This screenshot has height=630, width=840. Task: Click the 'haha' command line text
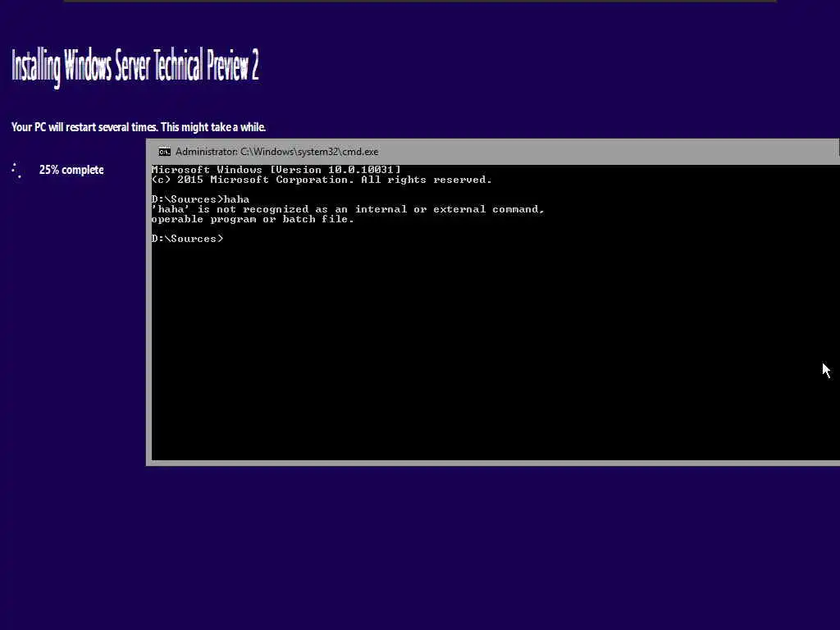200,199
